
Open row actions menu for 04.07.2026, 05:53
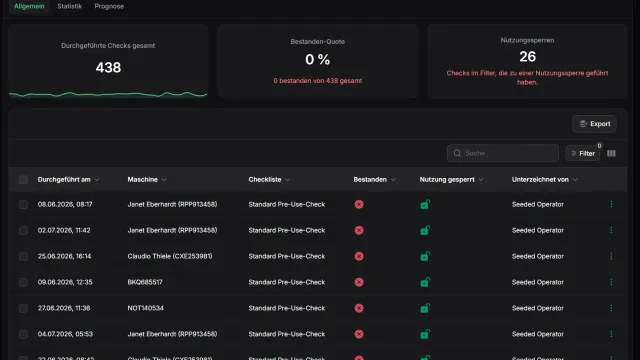click(x=611, y=334)
